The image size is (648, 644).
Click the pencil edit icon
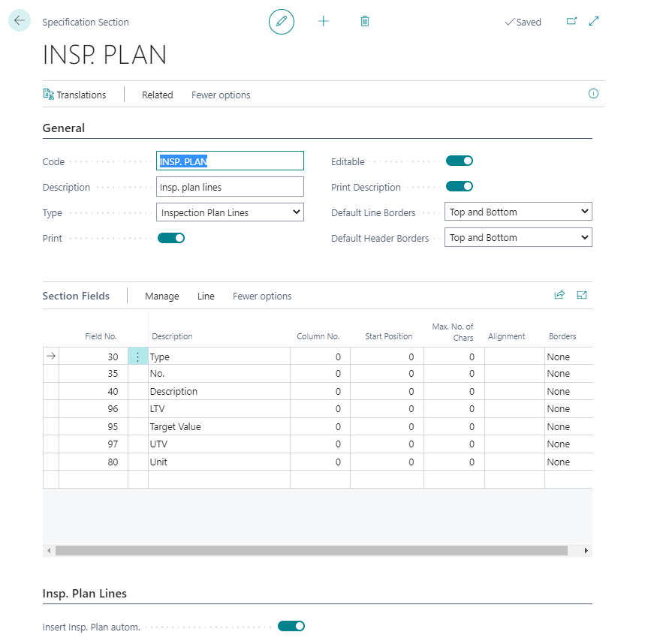coord(282,22)
